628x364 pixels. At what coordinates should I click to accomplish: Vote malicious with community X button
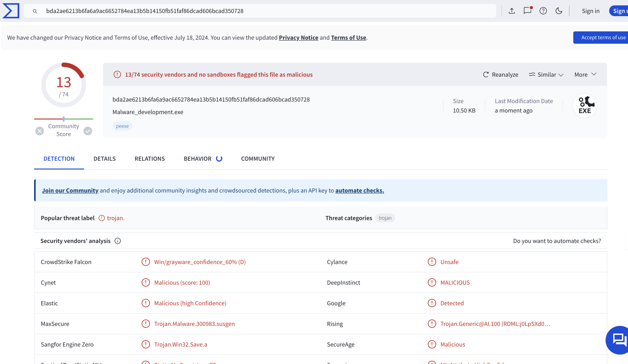39,131
